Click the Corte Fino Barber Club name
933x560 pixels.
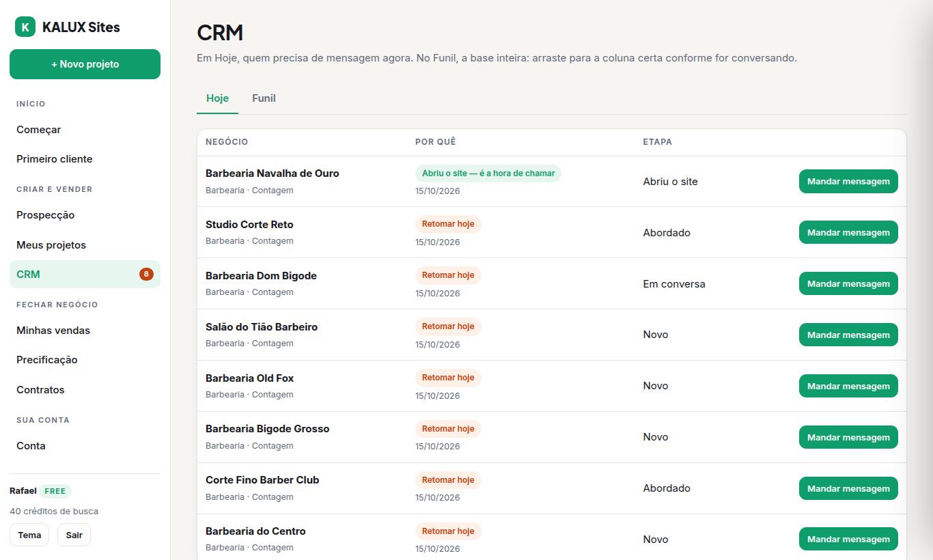coord(262,480)
